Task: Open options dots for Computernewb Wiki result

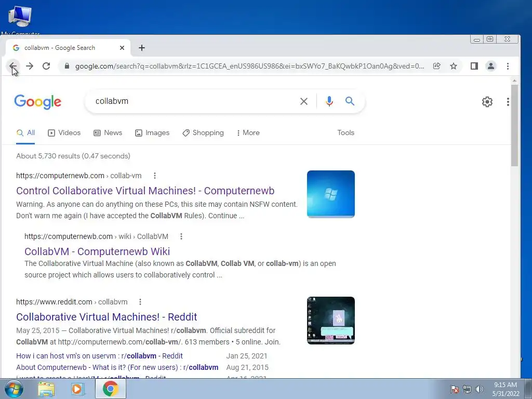Action: [x=181, y=236]
